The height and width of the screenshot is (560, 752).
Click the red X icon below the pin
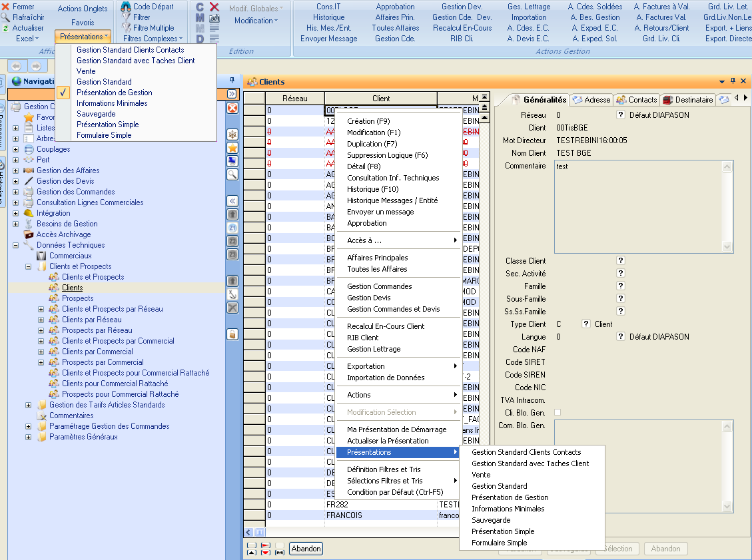coord(232,108)
